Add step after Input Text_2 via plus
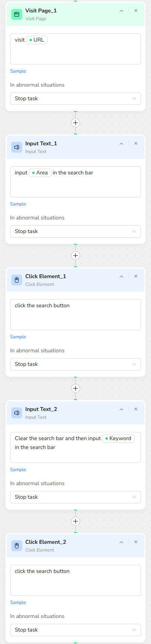This screenshot has width=151, height=644. 75,521
